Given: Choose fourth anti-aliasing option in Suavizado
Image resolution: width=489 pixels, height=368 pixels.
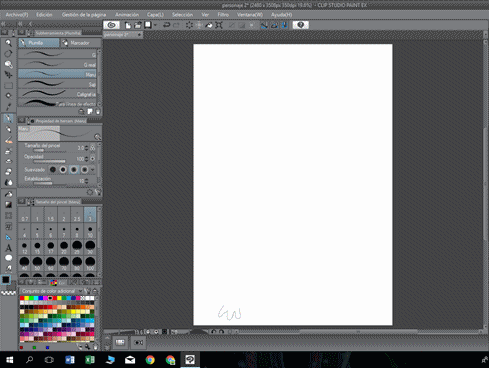Looking at the screenshot, I should [x=84, y=170].
